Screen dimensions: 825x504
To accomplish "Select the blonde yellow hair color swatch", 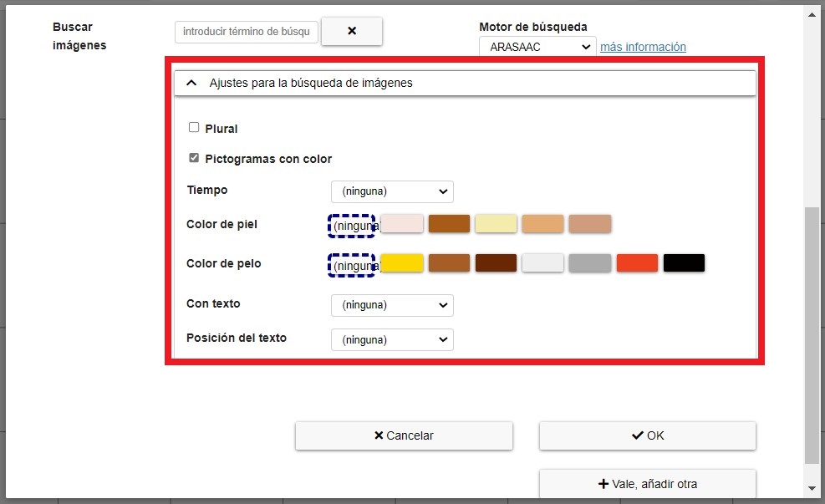I will pyautogui.click(x=402, y=262).
